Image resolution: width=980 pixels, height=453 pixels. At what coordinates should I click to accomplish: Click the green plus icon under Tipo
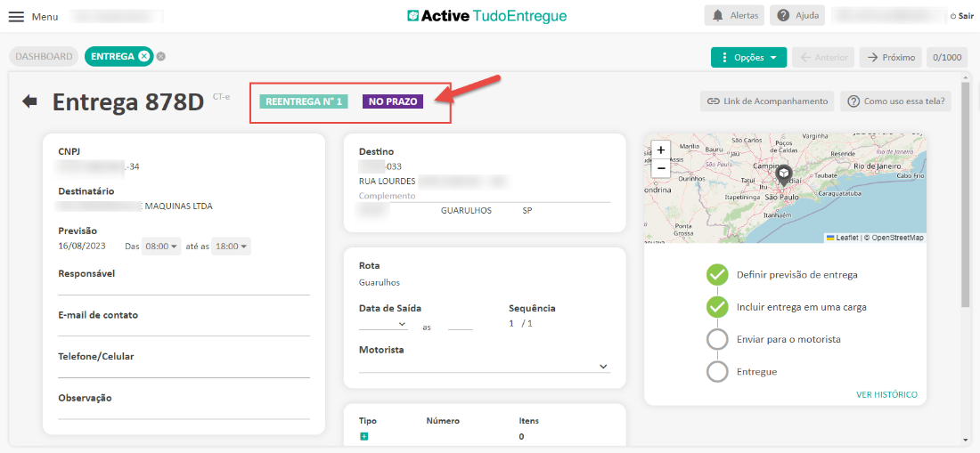click(x=364, y=436)
